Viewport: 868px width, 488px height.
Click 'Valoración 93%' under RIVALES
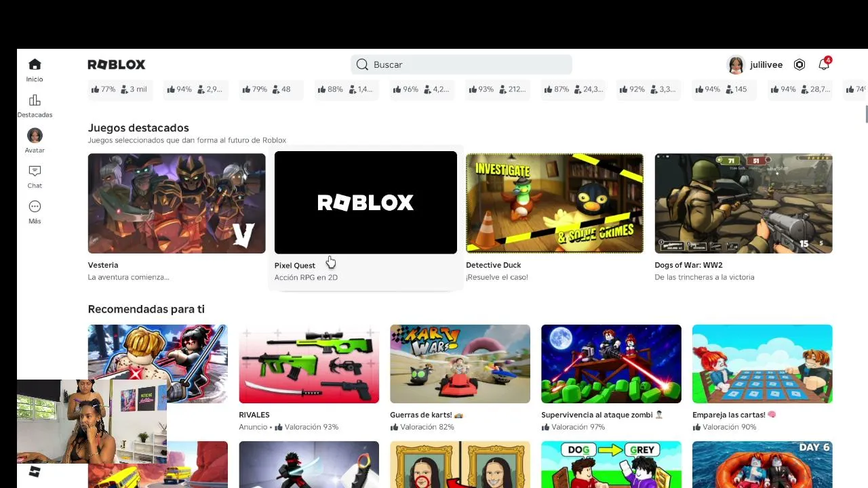tap(311, 427)
